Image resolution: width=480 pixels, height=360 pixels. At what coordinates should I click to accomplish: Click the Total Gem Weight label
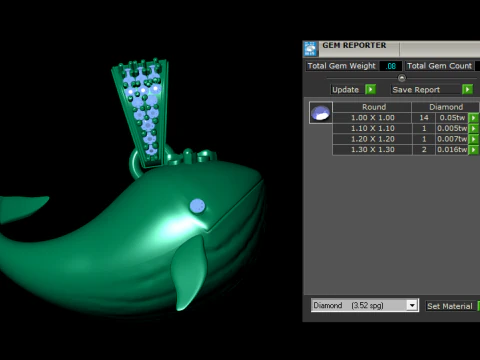click(x=341, y=66)
